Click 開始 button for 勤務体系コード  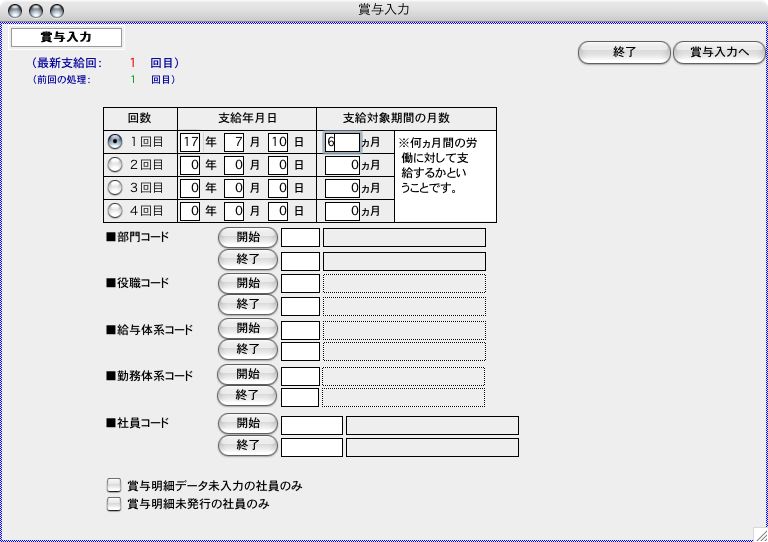click(x=247, y=374)
